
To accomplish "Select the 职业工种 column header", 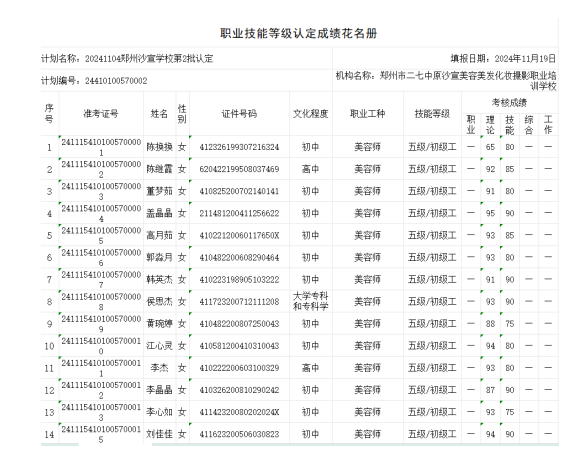I will pos(368,114).
